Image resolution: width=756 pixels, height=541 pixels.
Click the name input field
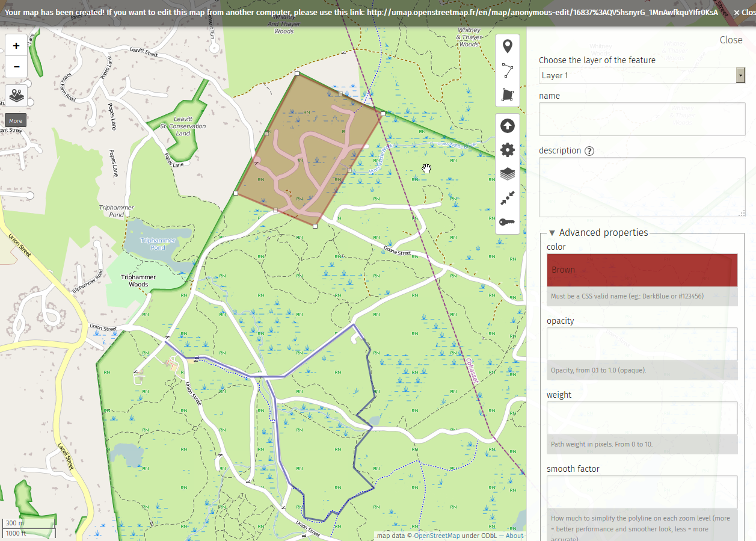click(x=642, y=119)
